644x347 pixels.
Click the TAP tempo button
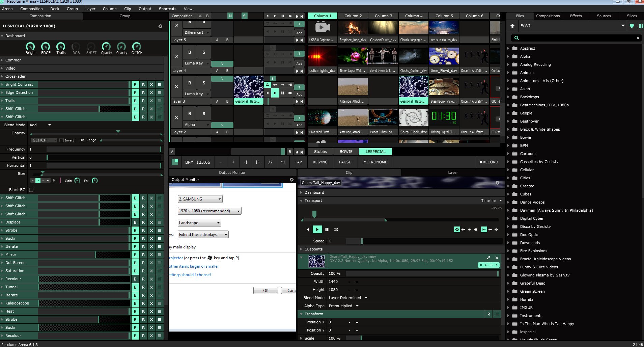[x=298, y=162]
